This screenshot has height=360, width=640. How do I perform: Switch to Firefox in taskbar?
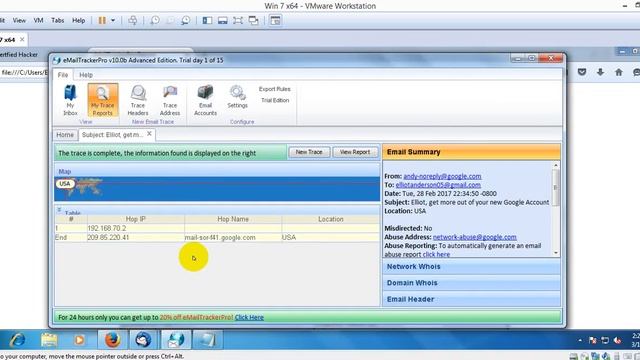coord(112,340)
